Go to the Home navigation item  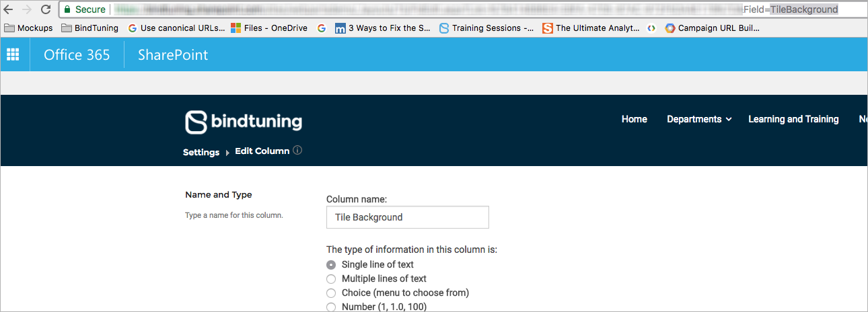[635, 119]
